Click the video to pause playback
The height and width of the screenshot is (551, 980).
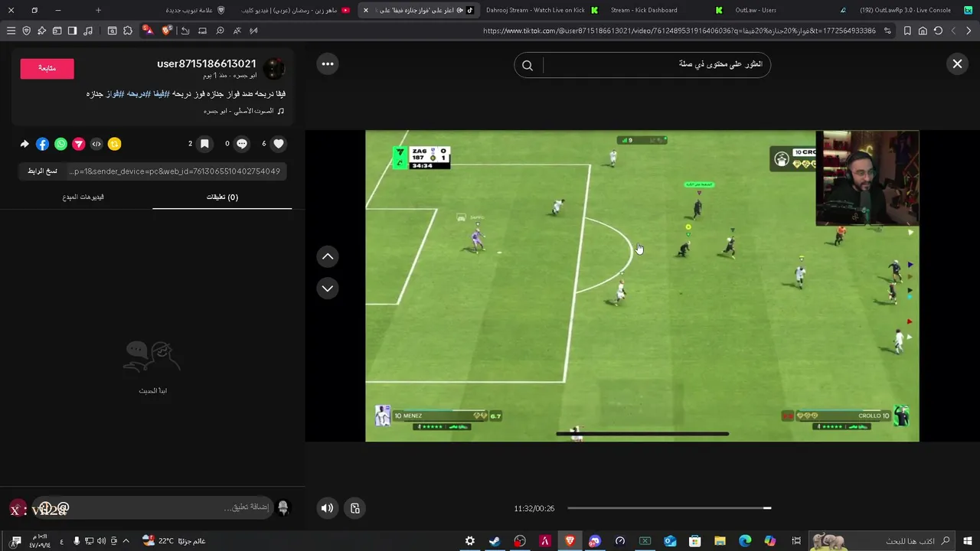642,285
